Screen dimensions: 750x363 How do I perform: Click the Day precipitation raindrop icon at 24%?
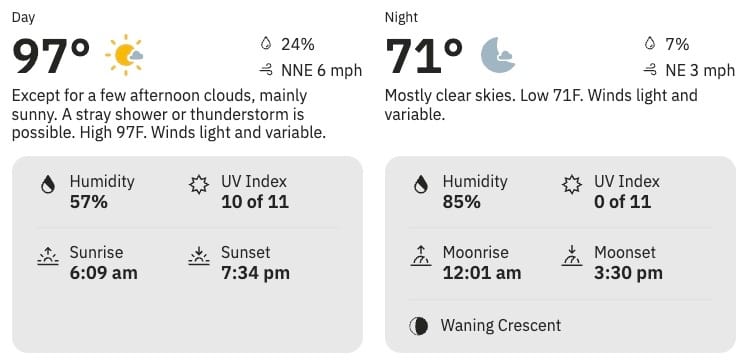266,44
